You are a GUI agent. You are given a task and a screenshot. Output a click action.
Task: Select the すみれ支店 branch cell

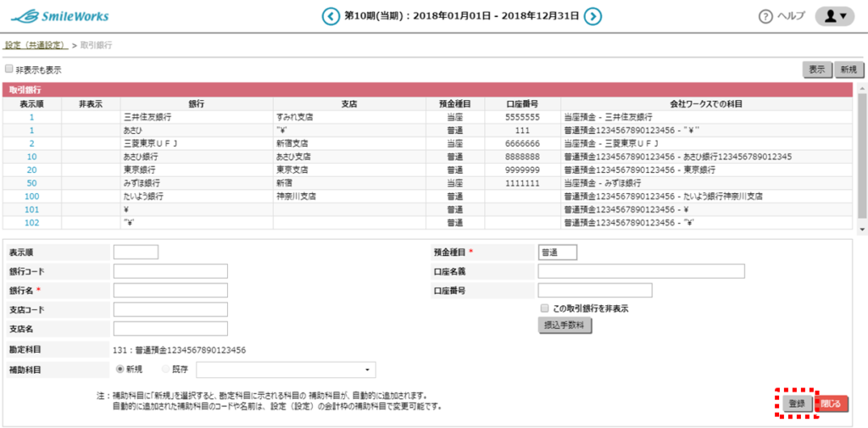point(349,117)
